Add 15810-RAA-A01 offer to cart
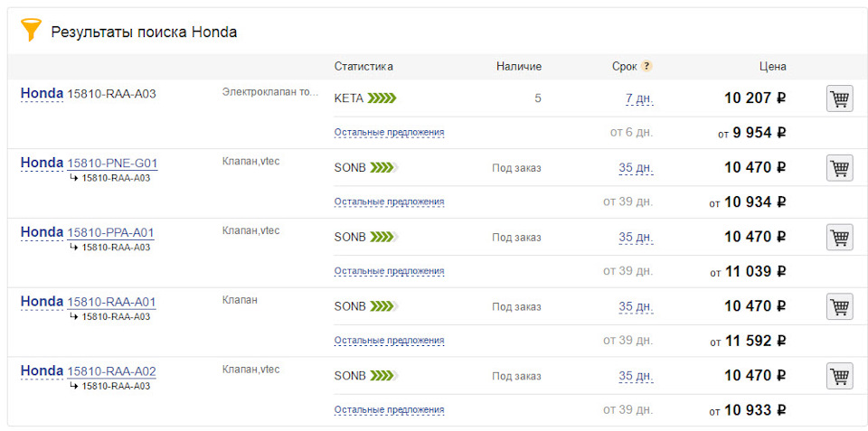 [839, 306]
